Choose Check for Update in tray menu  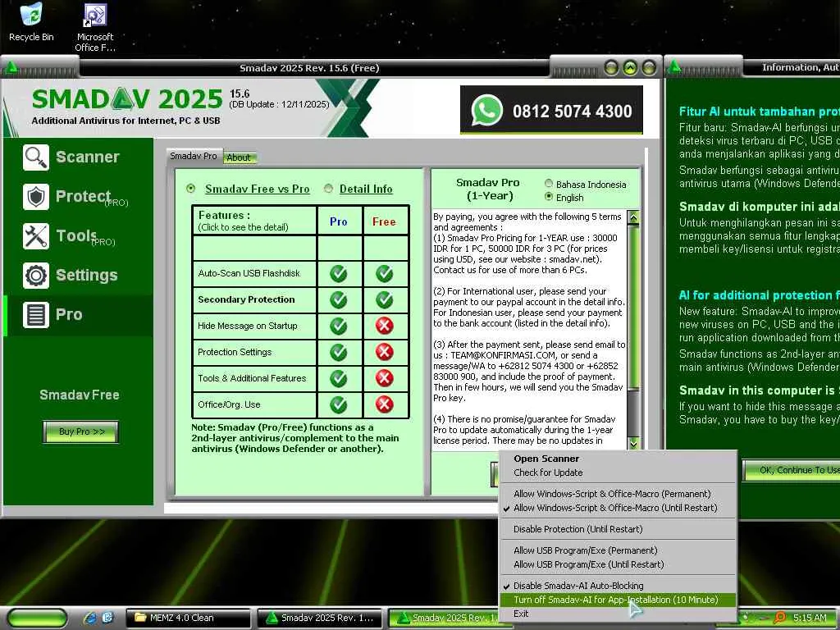[617, 472]
